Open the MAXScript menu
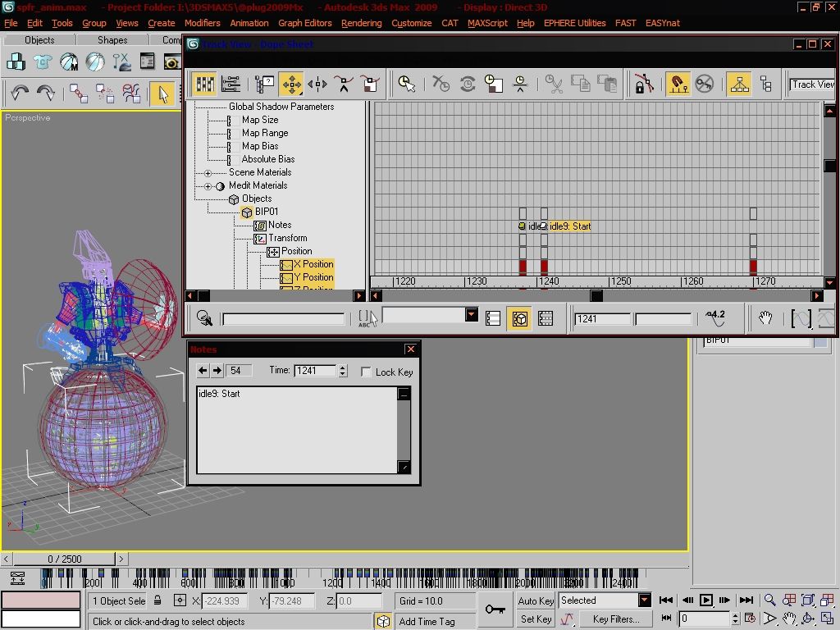The image size is (840, 630). (x=487, y=23)
